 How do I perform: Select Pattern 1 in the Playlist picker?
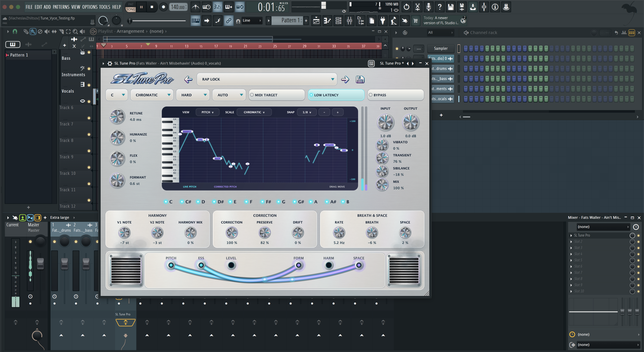pyautogui.click(x=28, y=55)
